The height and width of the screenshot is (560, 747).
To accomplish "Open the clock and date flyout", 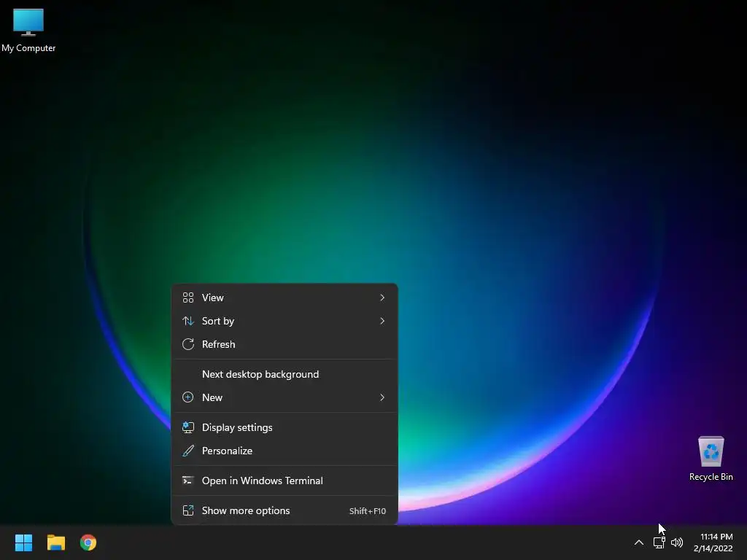I will (713, 542).
